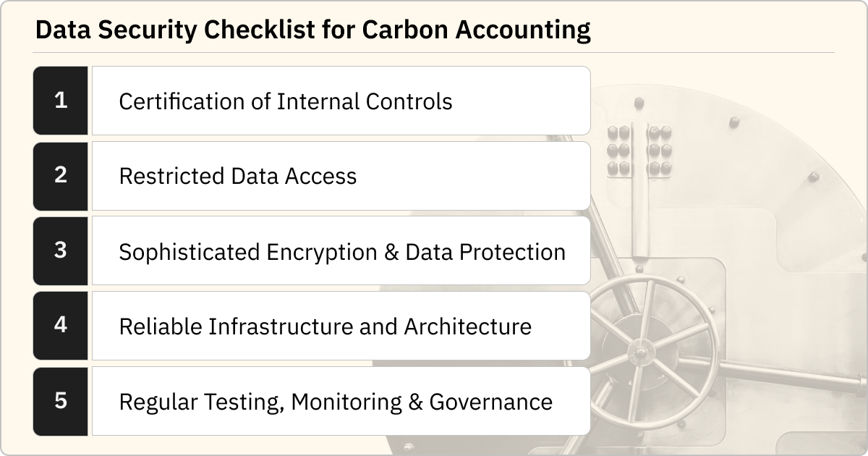Viewport: 868px width, 456px height.
Task: Select the number 4 badge
Action: click(61, 326)
